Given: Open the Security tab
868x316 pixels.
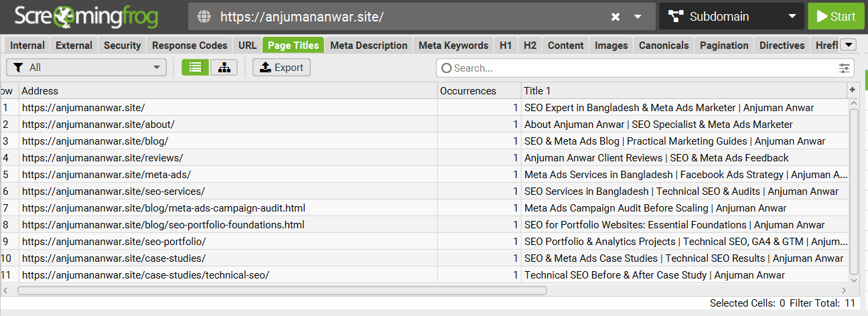Looking at the screenshot, I should click(122, 46).
